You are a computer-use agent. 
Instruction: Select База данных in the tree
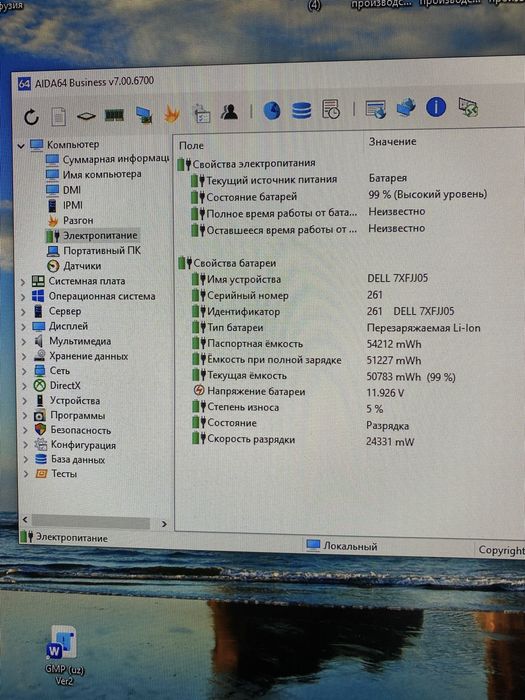point(71,459)
